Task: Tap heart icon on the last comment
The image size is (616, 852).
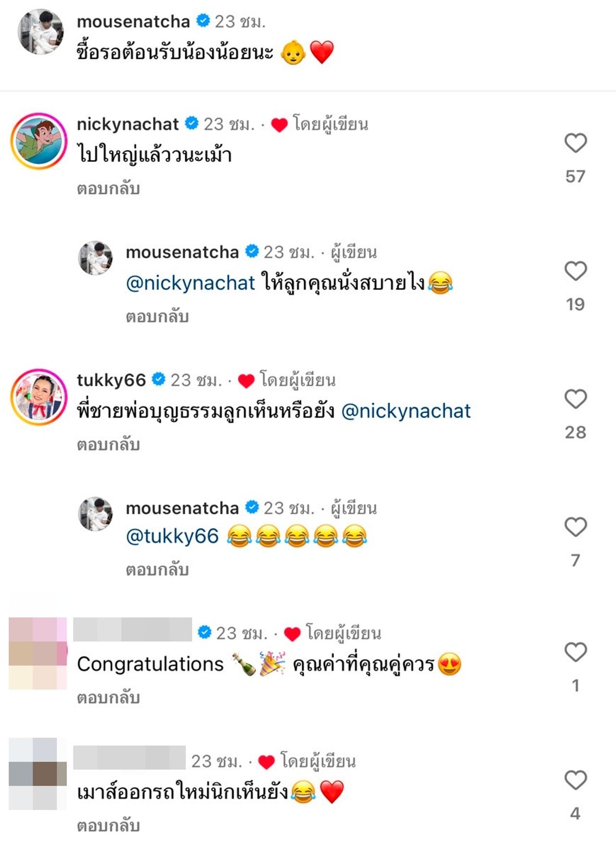Action: click(575, 780)
